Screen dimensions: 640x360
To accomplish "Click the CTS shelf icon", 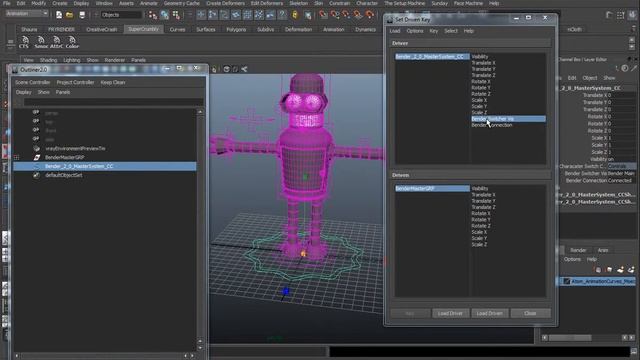I will click(24, 42).
